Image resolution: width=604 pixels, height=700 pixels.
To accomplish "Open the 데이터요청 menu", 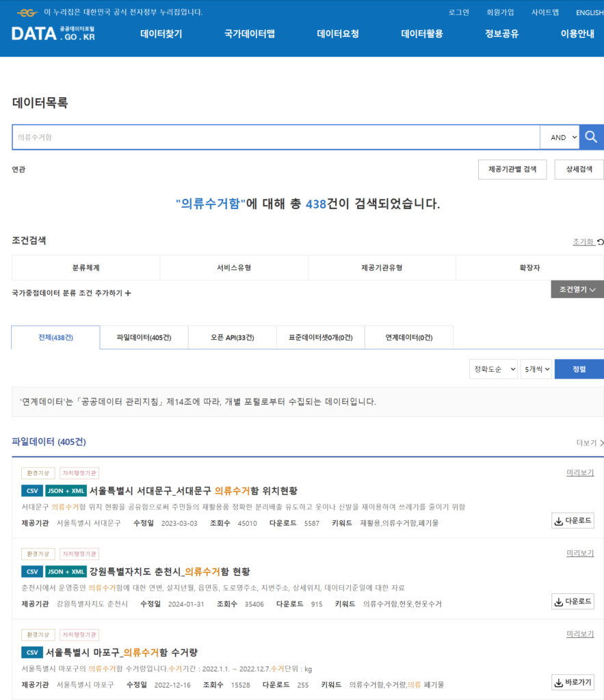I will tap(337, 32).
